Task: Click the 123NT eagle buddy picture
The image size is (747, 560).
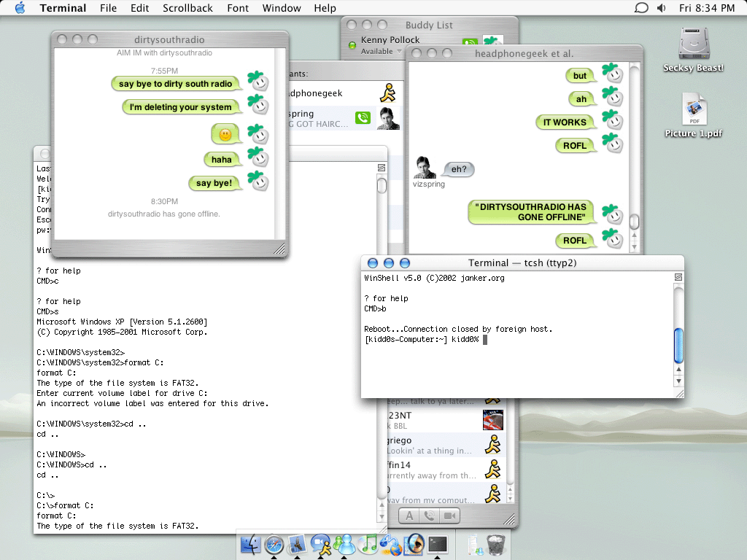Action: click(493, 420)
